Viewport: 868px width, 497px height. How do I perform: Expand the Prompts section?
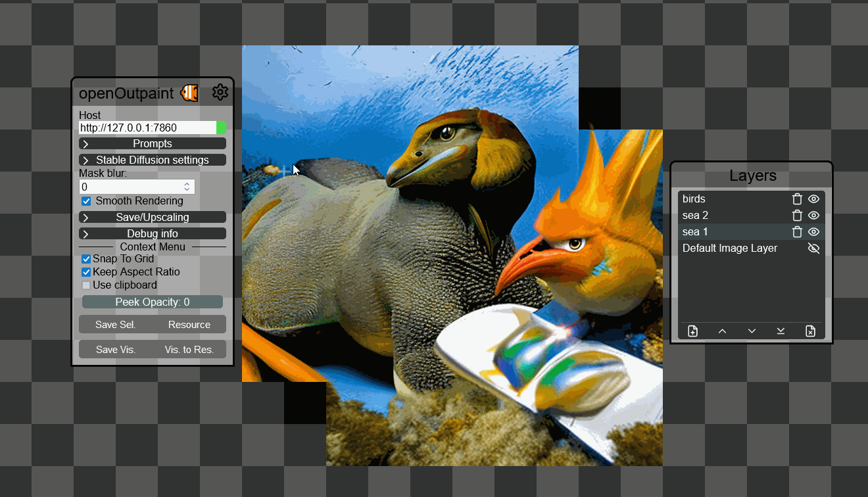pos(153,143)
